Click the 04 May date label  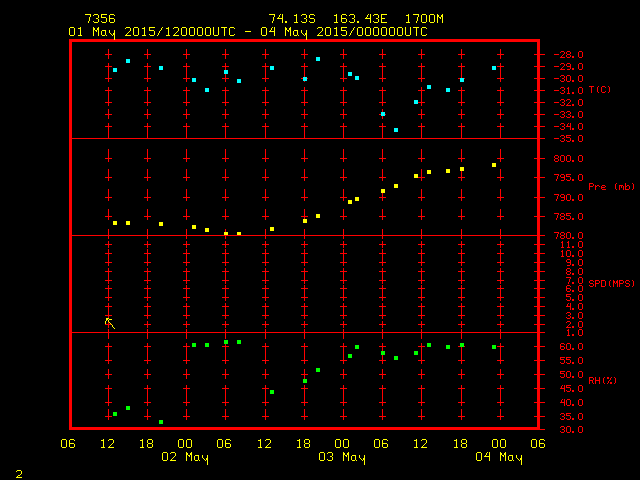(x=498, y=457)
